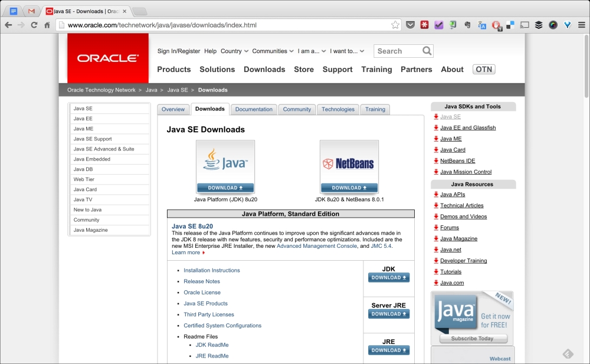Image resolution: width=590 pixels, height=364 pixels.
Task: Open the JDK ReadMe link
Action: tap(212, 345)
